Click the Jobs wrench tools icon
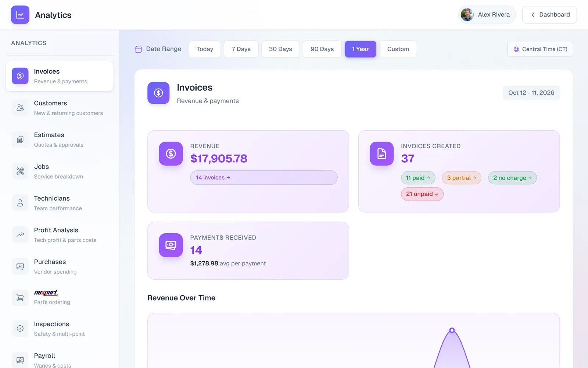This screenshot has width=588, height=368. [x=20, y=171]
